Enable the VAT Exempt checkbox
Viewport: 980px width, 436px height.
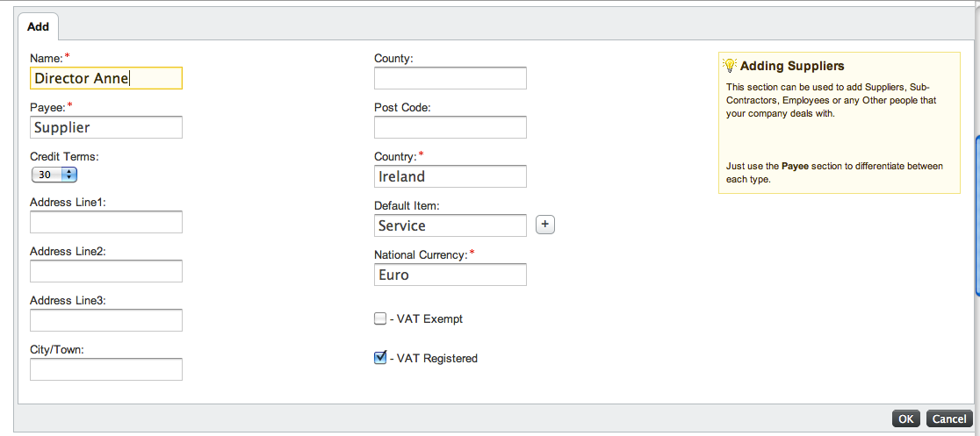click(x=380, y=318)
